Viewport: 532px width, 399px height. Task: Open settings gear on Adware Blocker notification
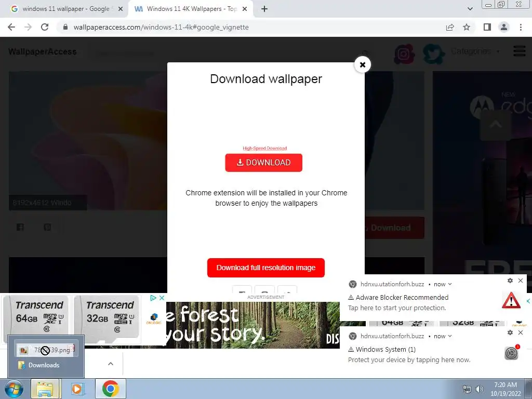point(510,281)
